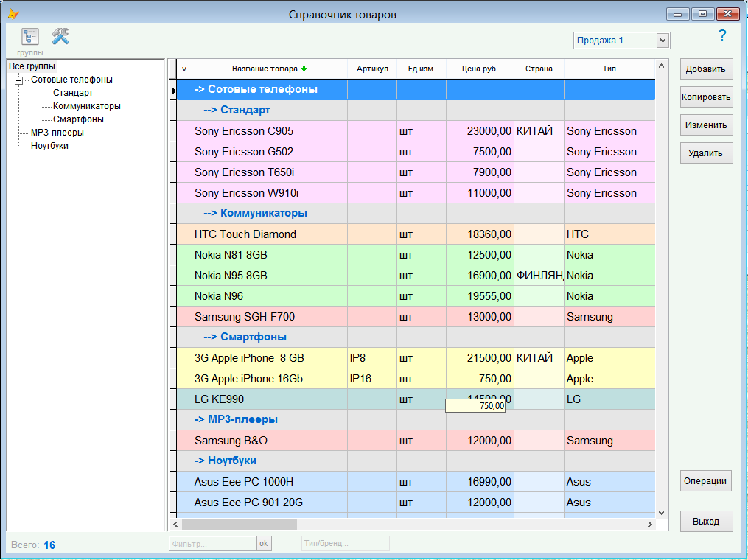
Task: Select the '--> Стандарт' subgroup row
Action: (416, 111)
